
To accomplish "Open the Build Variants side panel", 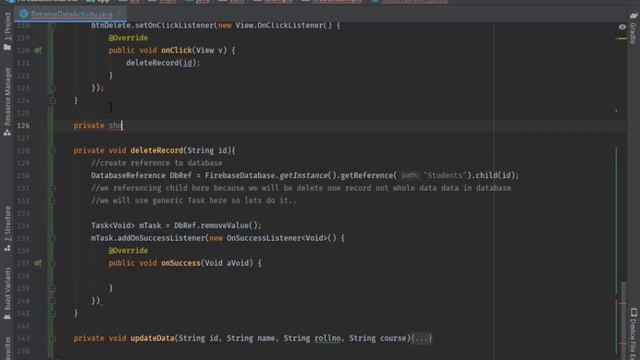I will click(7, 293).
